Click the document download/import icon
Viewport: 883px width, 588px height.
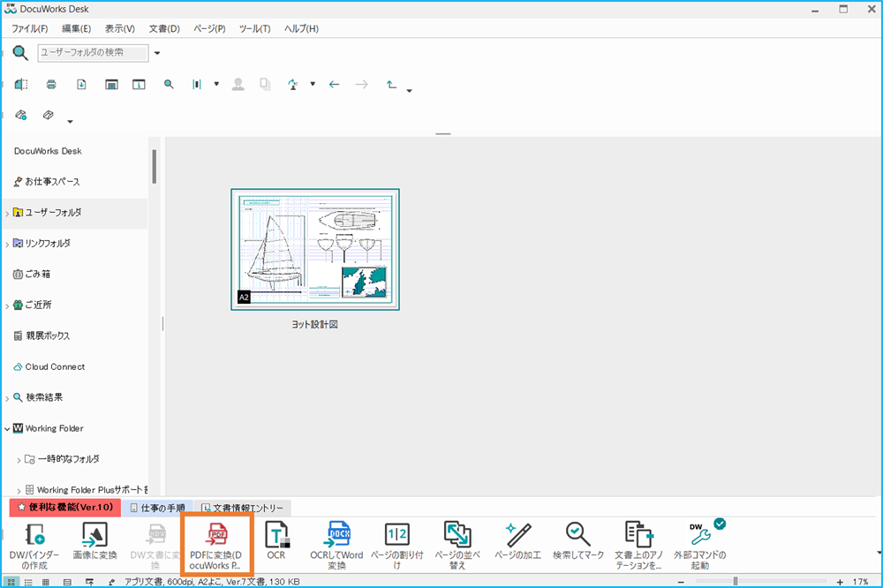click(81, 85)
